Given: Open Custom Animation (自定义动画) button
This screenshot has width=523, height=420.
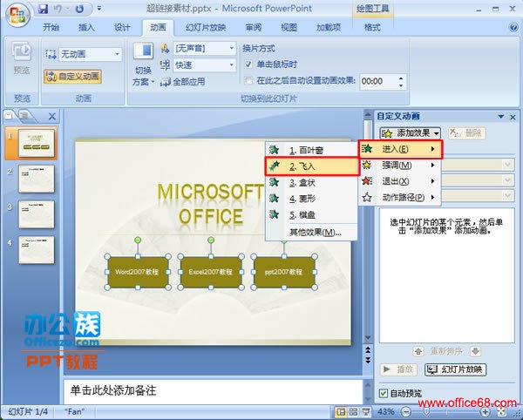Looking at the screenshot, I should tap(72, 77).
